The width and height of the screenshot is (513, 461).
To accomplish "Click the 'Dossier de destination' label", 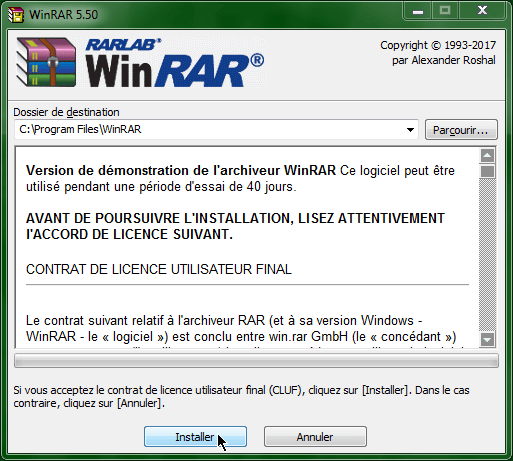I will click(x=66, y=112).
